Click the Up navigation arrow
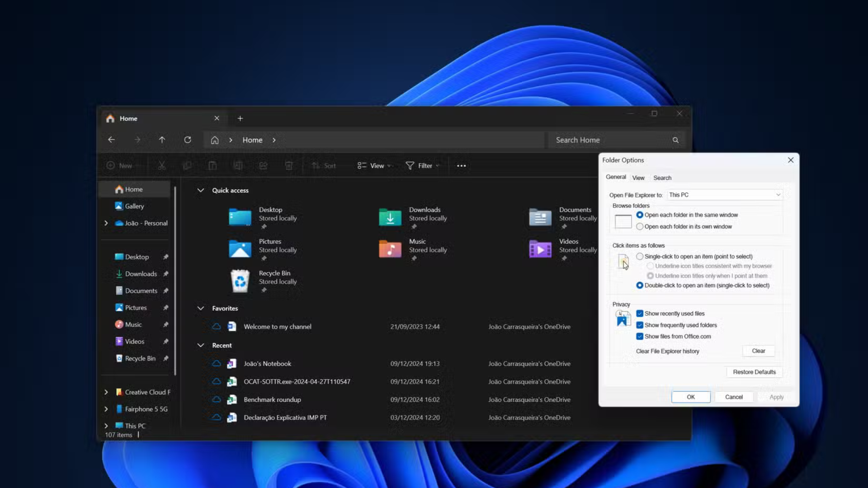868x488 pixels. pyautogui.click(x=162, y=140)
